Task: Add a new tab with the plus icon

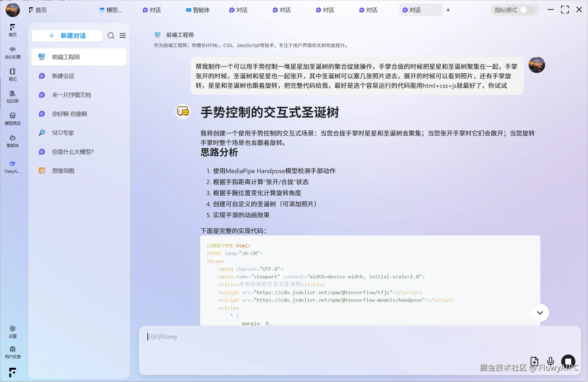Action: [448, 10]
